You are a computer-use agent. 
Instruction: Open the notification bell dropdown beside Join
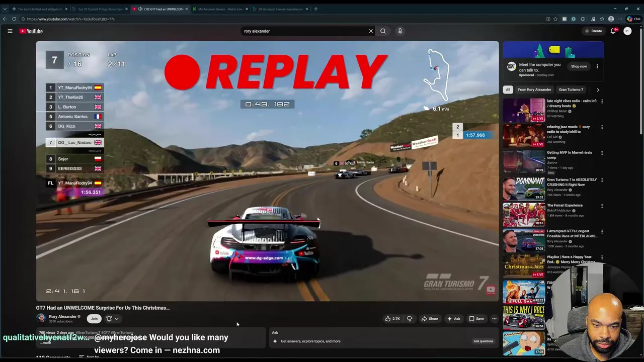tap(112, 319)
